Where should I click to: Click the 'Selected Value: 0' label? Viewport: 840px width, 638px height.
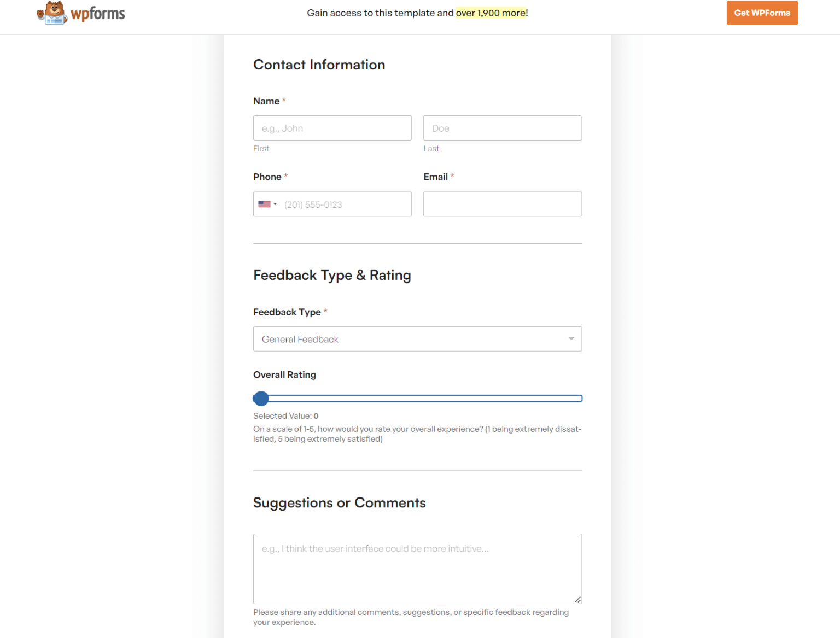[285, 415]
